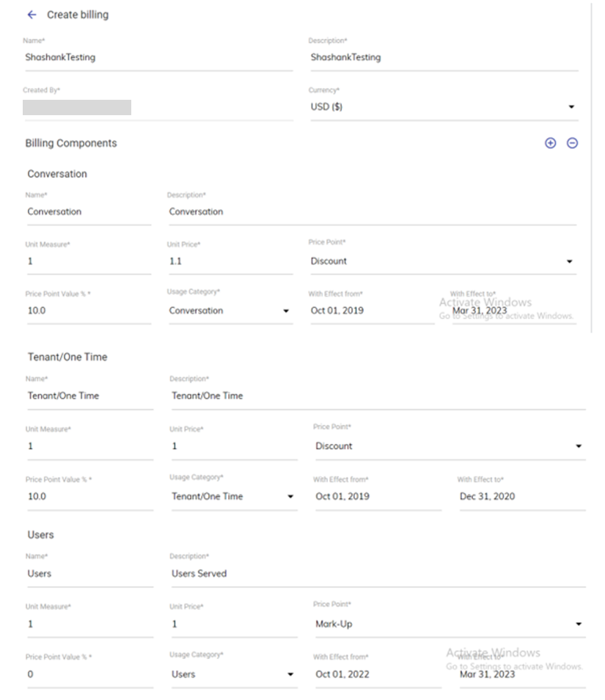Click the back arrow beside Create billing

pyautogui.click(x=32, y=15)
